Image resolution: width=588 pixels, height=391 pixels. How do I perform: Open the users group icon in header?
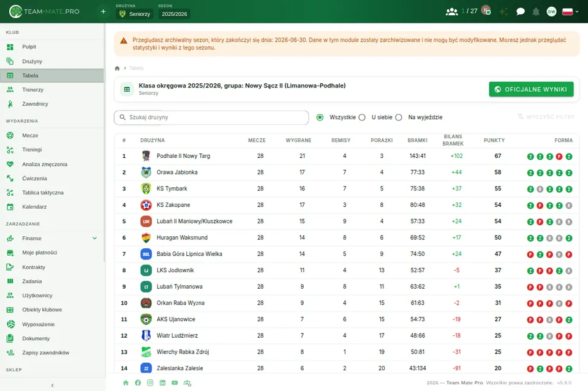pos(451,12)
